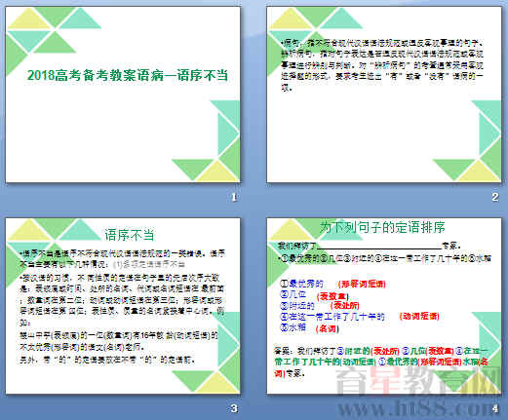Select slide 1 thumbnail titled 2018高考备考教案
Image resolution: width=508 pixels, height=420 pixels.
pos(123,95)
